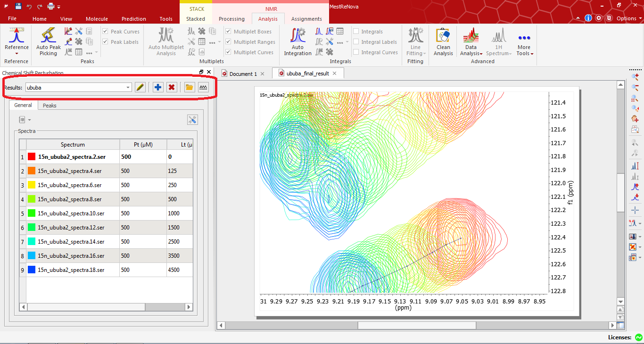Enable the Integral Labels checkbox
Viewport: 644px width, 344px height.
(x=356, y=42)
